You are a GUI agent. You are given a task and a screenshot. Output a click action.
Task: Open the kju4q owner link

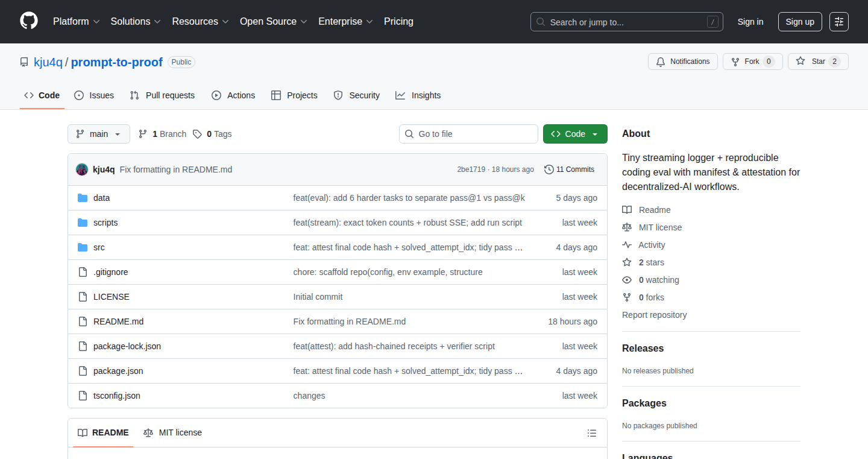coord(48,62)
